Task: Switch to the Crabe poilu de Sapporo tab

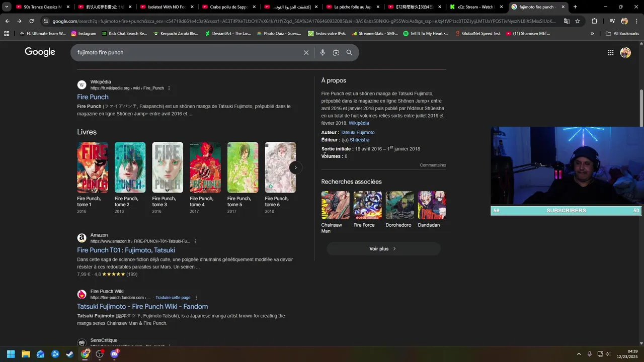Action: [229, 7]
